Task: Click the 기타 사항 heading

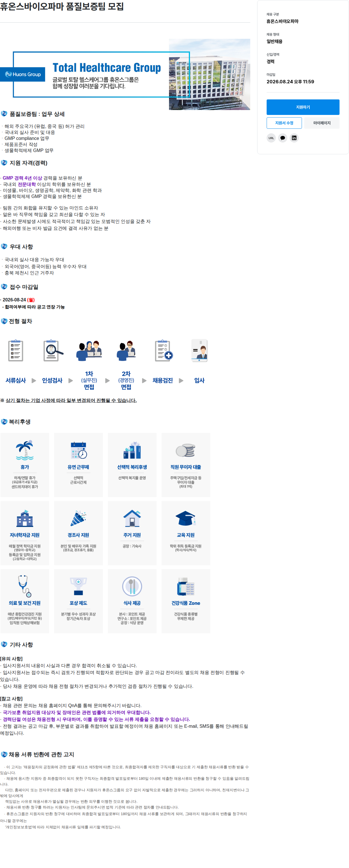Action: (21, 644)
